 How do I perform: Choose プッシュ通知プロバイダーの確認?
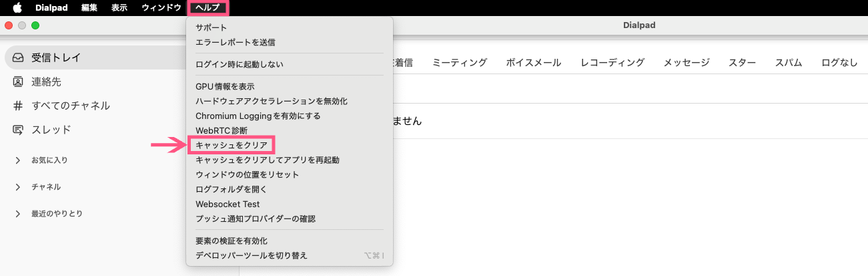pyautogui.click(x=290, y=219)
